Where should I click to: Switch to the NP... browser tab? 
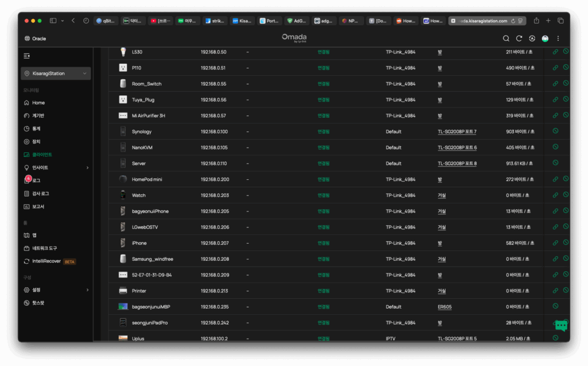click(x=351, y=21)
